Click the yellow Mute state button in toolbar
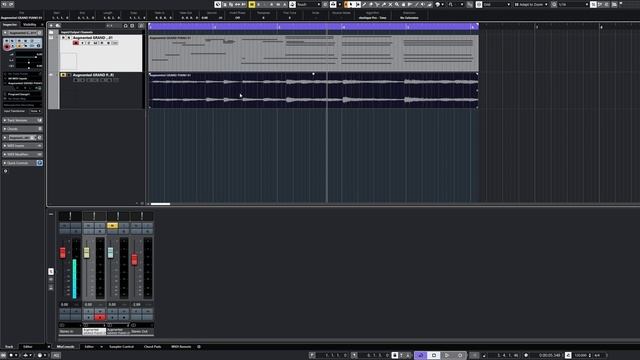The width and height of the screenshot is (640, 360). click(x=252, y=4)
